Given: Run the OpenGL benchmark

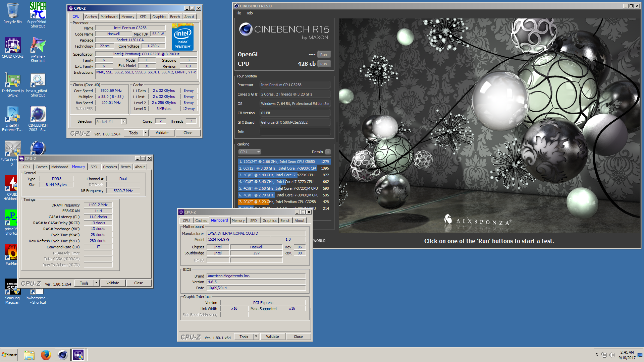Looking at the screenshot, I should (324, 55).
